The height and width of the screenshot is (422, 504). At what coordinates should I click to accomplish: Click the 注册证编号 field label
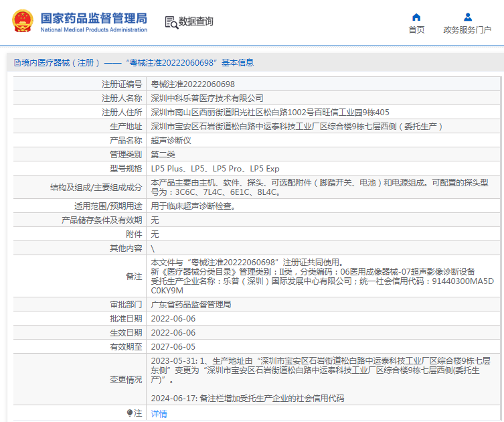[122, 84]
